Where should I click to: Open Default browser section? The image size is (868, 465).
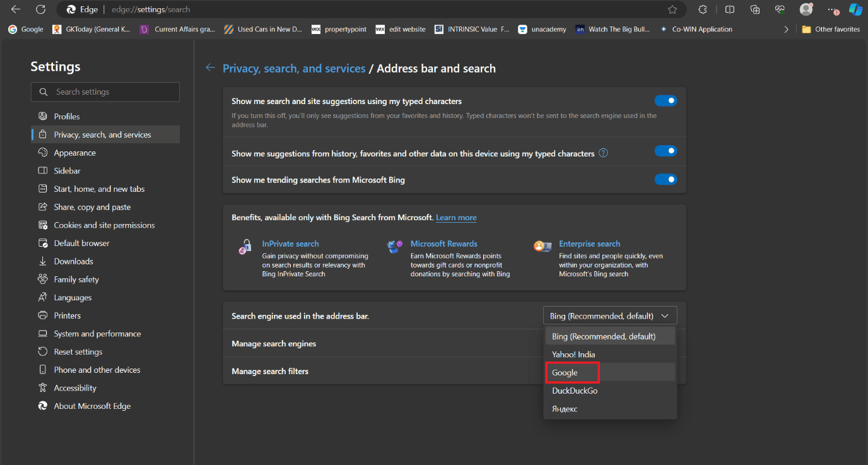click(105, 243)
